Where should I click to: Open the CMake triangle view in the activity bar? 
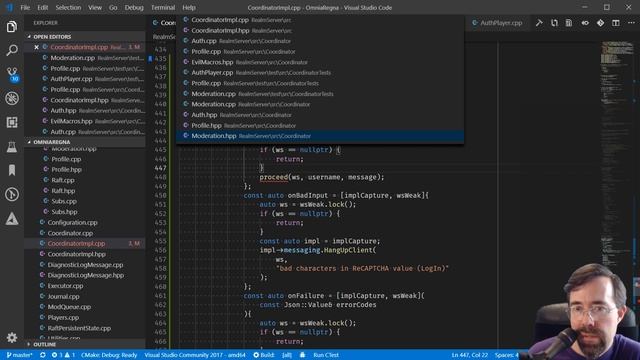pyautogui.click(x=12, y=219)
